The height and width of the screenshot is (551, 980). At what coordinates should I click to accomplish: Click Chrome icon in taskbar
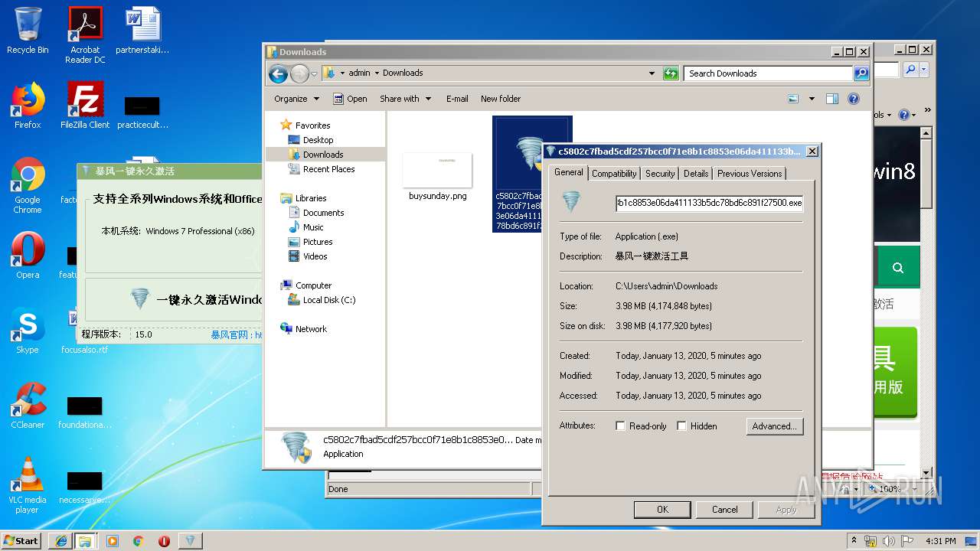pos(138,541)
